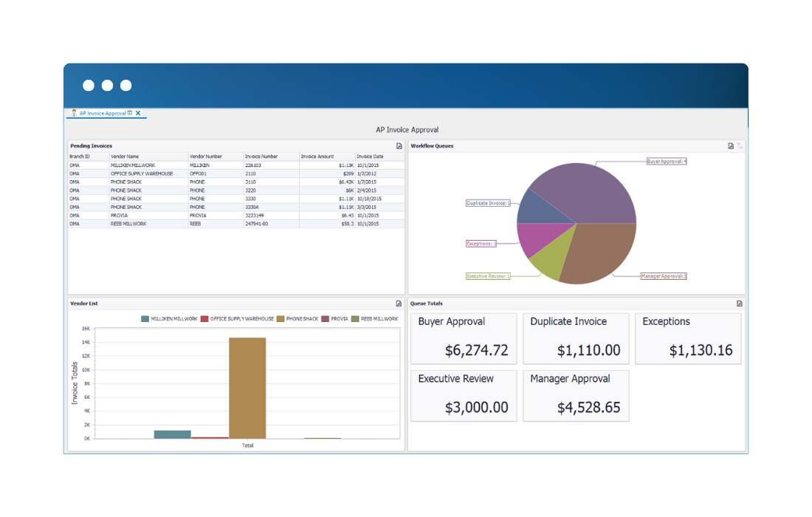Click the 'Duplicate Invoice: 1' pie label
Screen dimensions: 812x517
pyautogui.click(x=489, y=203)
